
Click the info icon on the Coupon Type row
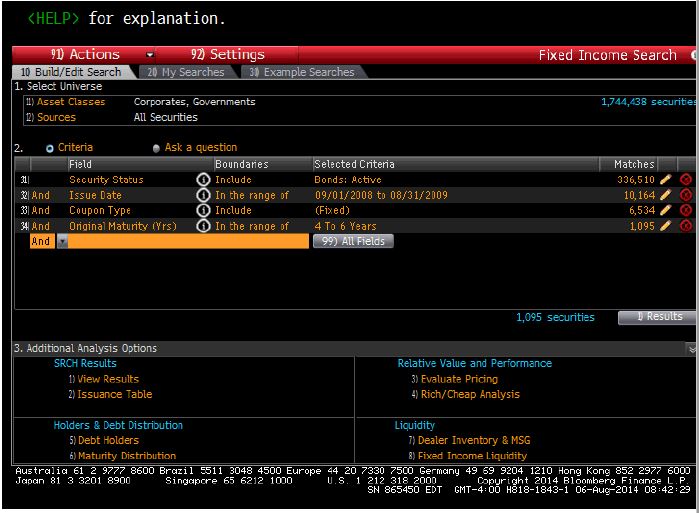[x=204, y=211]
